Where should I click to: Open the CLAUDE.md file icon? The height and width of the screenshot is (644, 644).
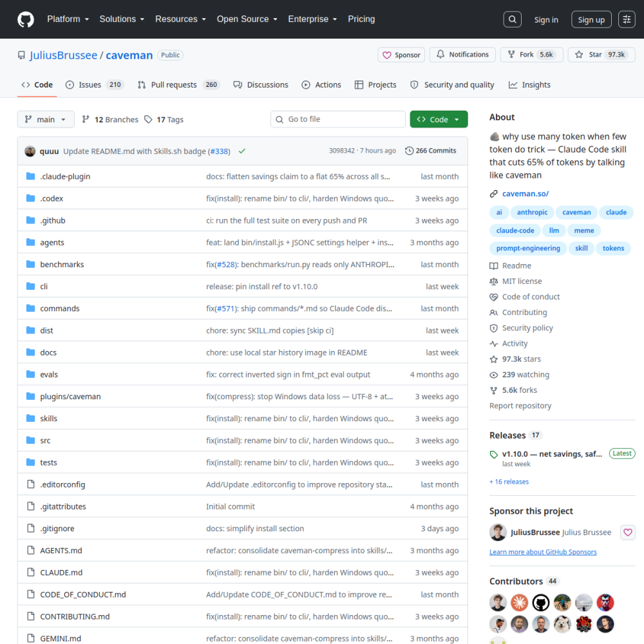tap(30, 572)
